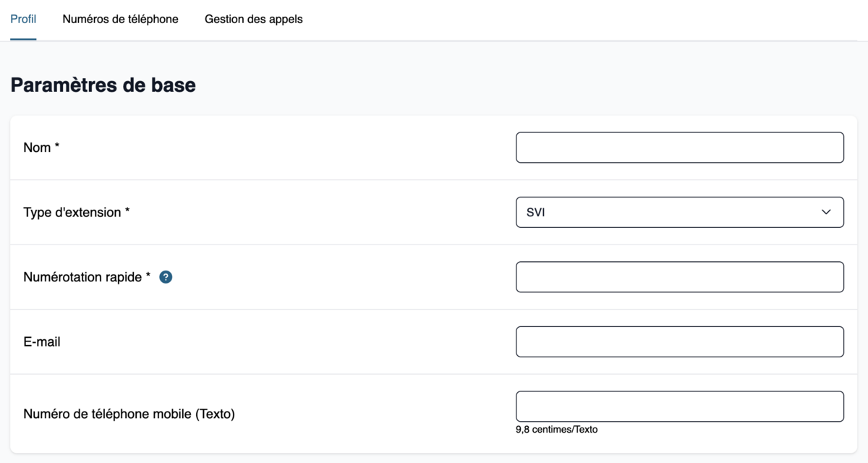The image size is (868, 463).
Task: Expand the Type d'extension dropdown
Action: coord(679,213)
